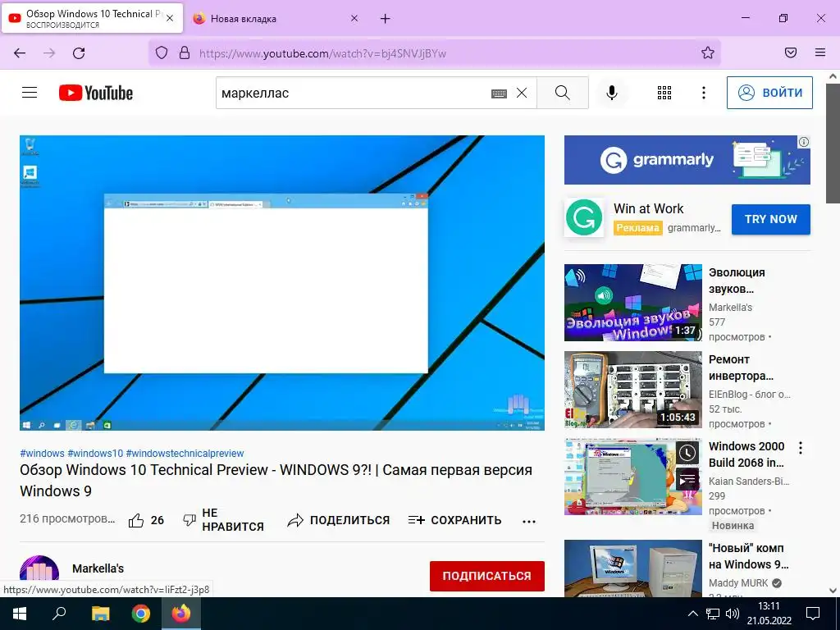Image resolution: width=840 pixels, height=630 pixels.
Task: Open more actions ellipsis under the video
Action: (529, 521)
